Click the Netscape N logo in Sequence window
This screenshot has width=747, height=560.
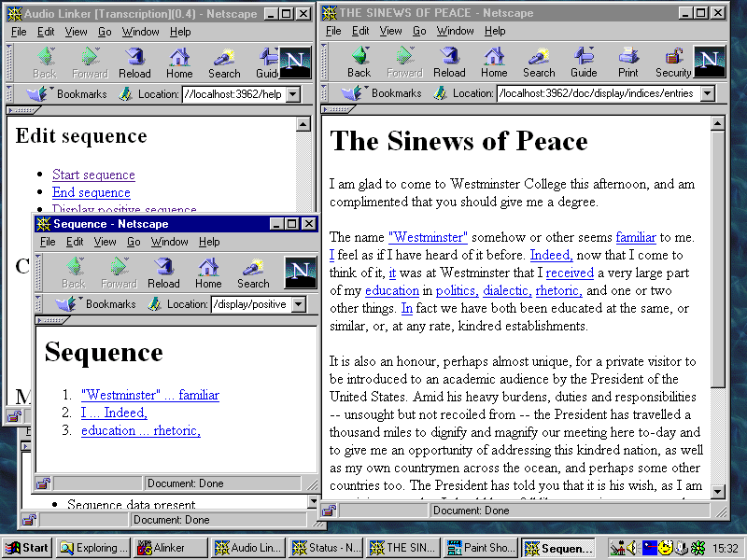[300, 273]
